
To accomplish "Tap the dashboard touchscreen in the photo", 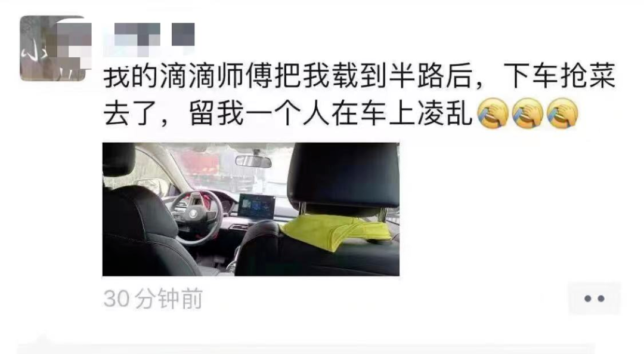I will pos(256,207).
